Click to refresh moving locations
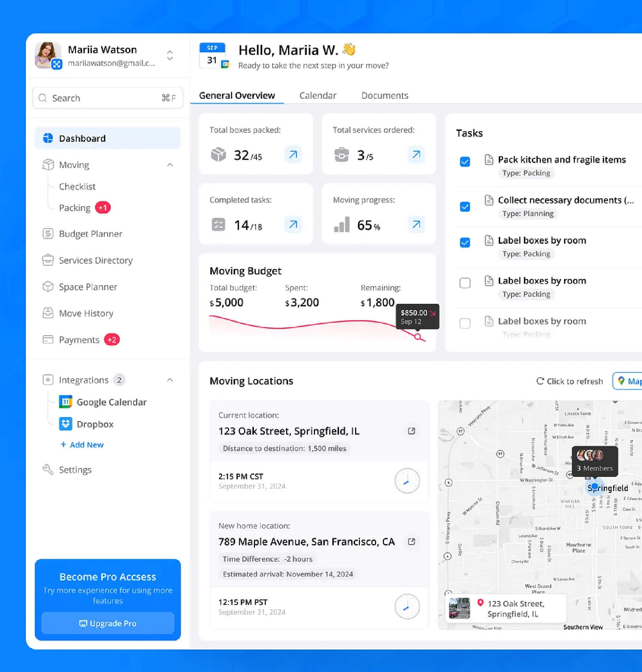This screenshot has height=672, width=642. pyautogui.click(x=570, y=381)
